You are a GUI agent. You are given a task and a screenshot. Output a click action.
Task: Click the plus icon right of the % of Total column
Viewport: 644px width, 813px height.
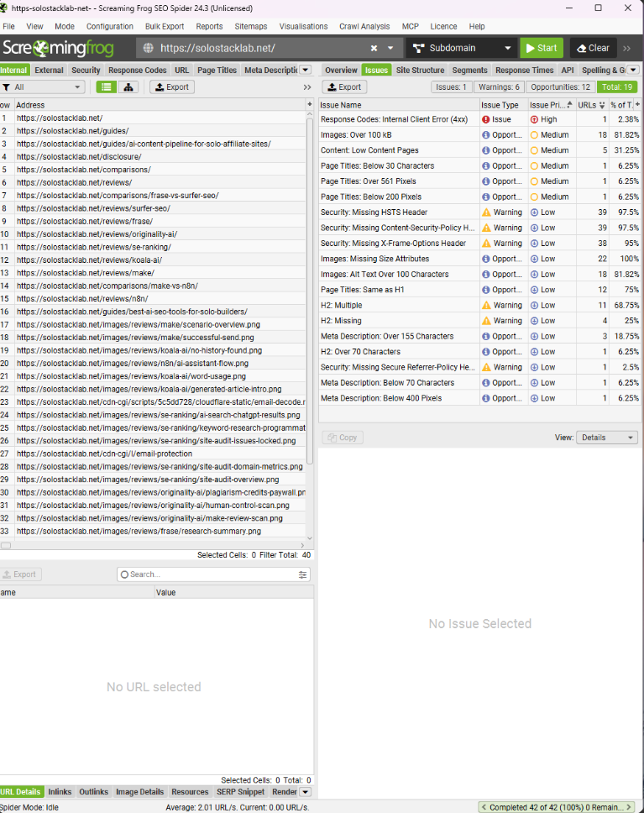pos(638,104)
